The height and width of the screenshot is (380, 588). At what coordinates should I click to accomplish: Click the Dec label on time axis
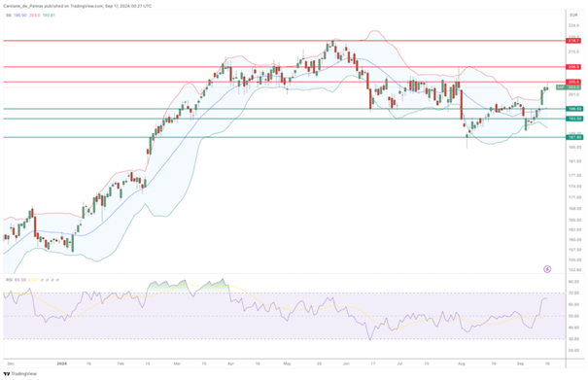(11, 363)
